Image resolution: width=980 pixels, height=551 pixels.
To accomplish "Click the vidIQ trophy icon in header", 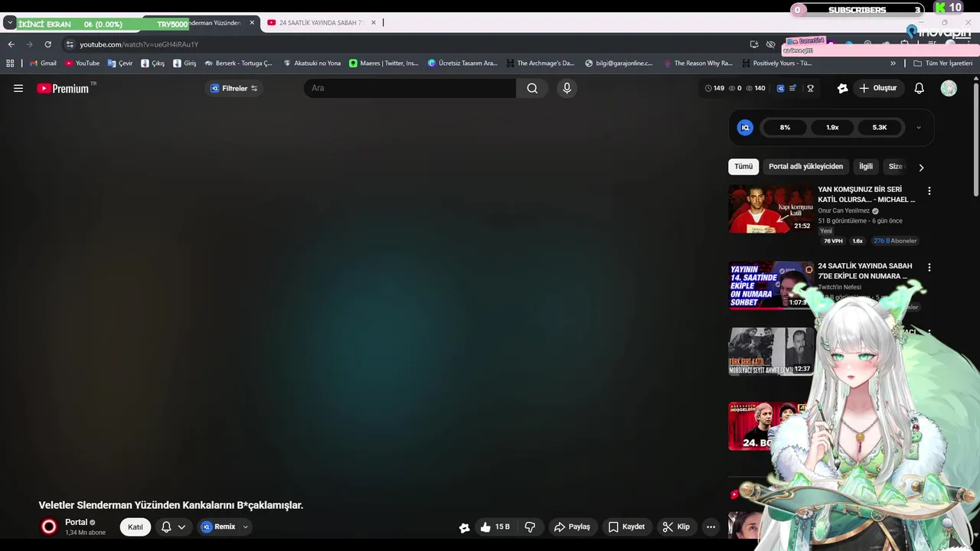I will pyautogui.click(x=810, y=88).
